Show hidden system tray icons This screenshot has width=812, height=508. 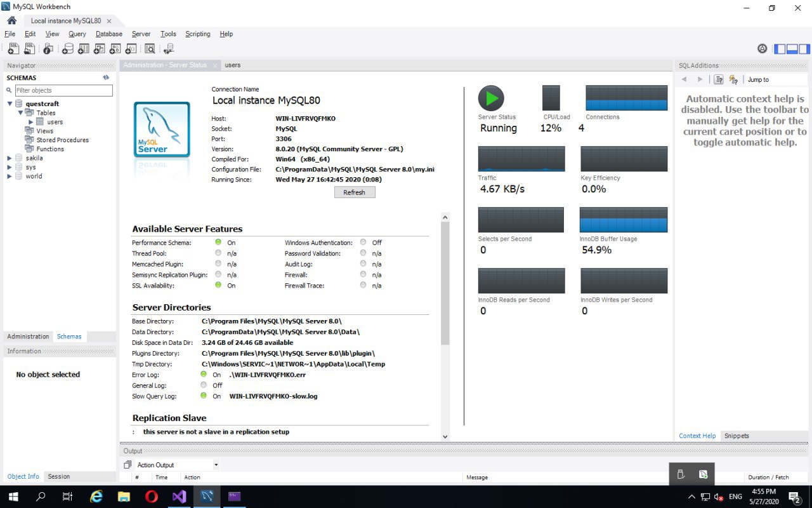coord(691,497)
